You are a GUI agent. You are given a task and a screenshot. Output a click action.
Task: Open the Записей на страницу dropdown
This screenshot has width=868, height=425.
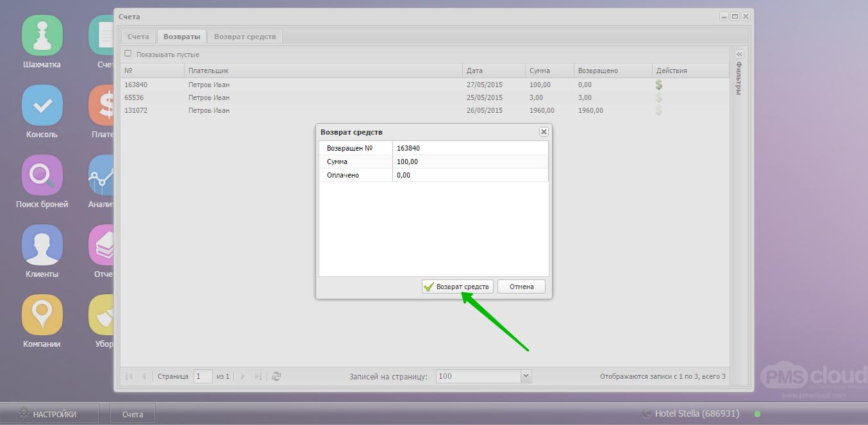click(526, 376)
